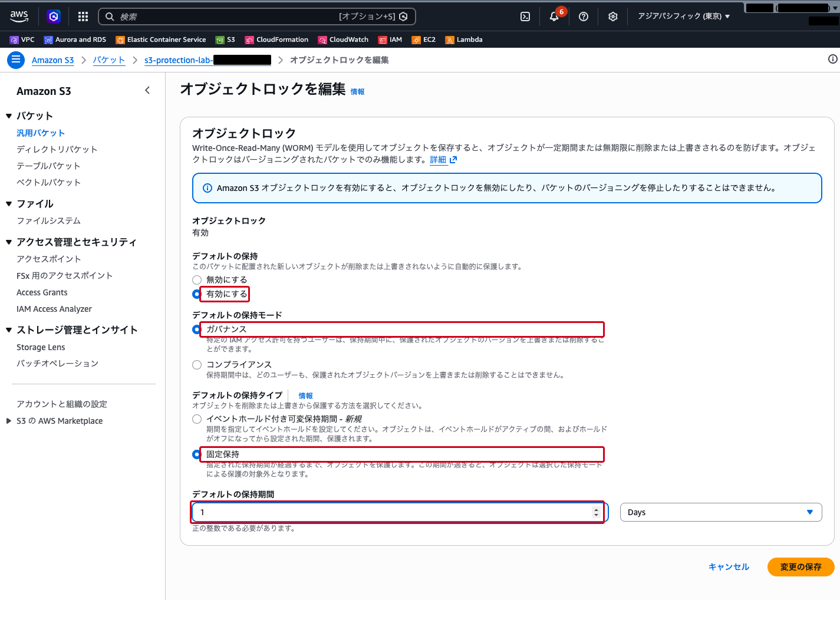Viewport: 840px width, 623px height.
Task: Collapse the ファイル sidebar section
Action: coord(9,204)
